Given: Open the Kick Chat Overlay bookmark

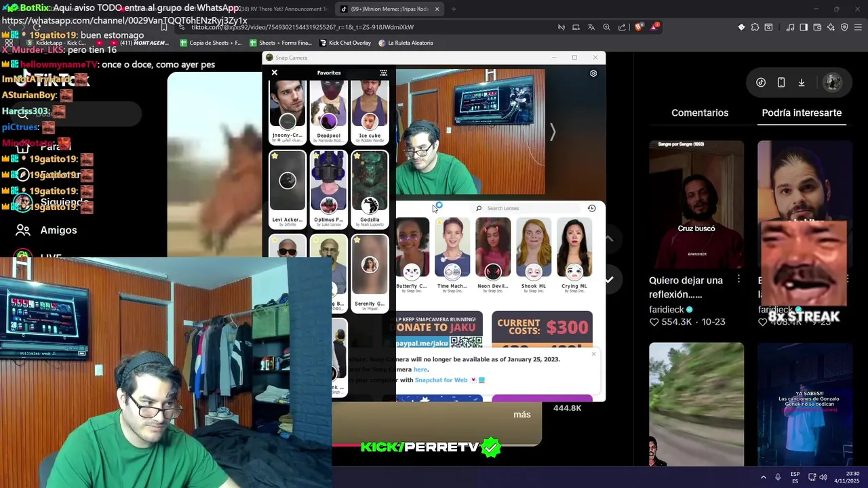Looking at the screenshot, I should click(345, 43).
